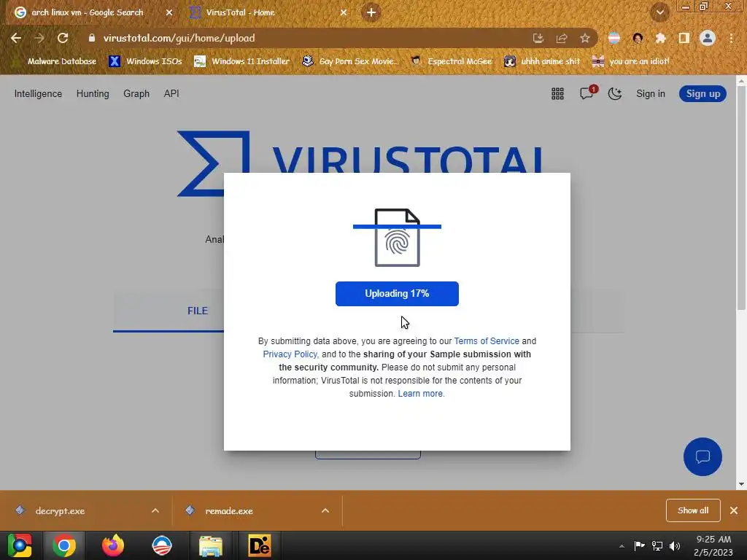Open decrypt.exe download item
Viewport: 747px width, 560px height.
click(x=60, y=510)
